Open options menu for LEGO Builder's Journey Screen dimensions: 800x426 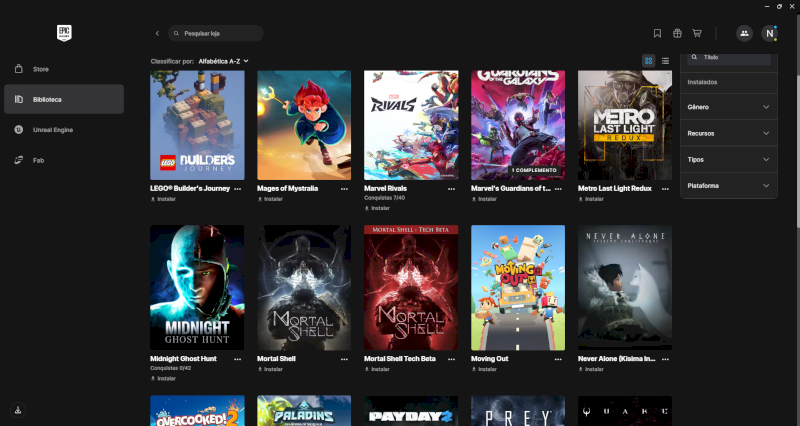(x=237, y=189)
